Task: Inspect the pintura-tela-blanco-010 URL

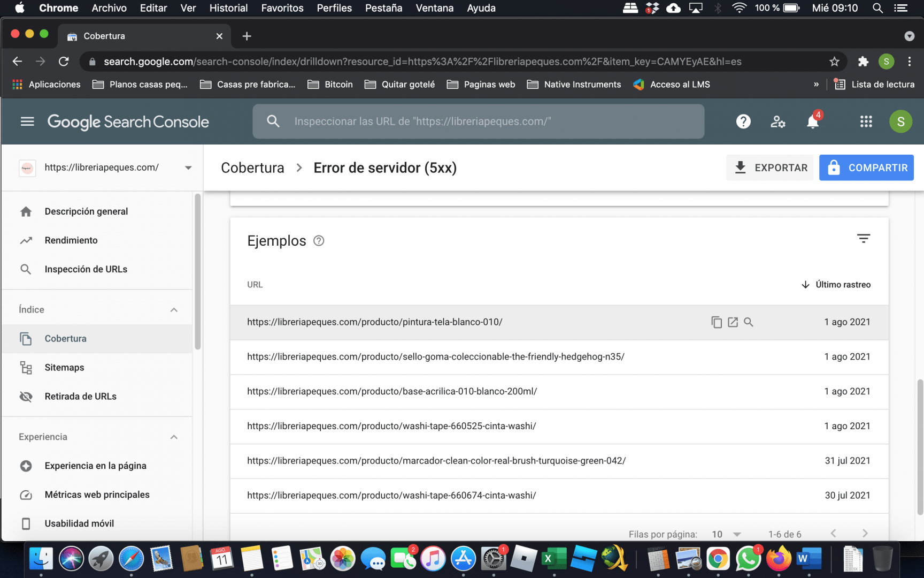Action: (x=749, y=322)
